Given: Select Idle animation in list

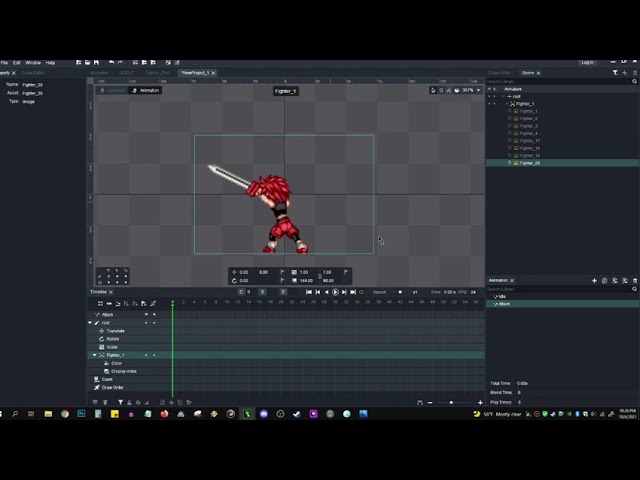Looking at the screenshot, I should (x=562, y=296).
